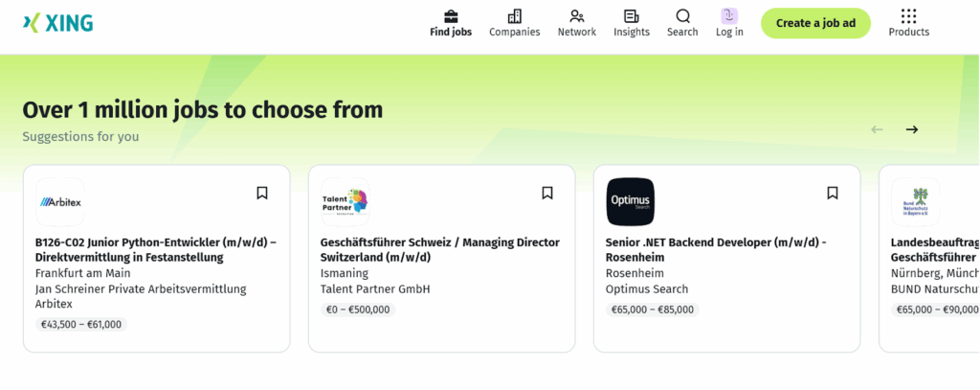Bookmark the Arbitex Python-Entwickler job
Image resolution: width=980 pixels, height=390 pixels.
click(262, 193)
